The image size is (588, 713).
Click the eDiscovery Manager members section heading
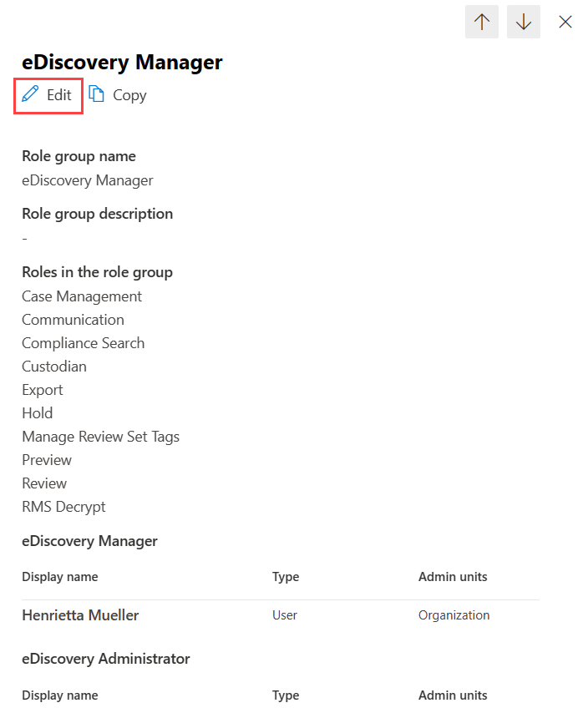89,541
